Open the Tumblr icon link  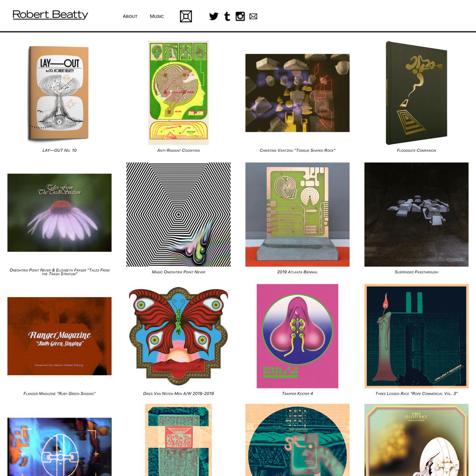pyautogui.click(x=227, y=16)
